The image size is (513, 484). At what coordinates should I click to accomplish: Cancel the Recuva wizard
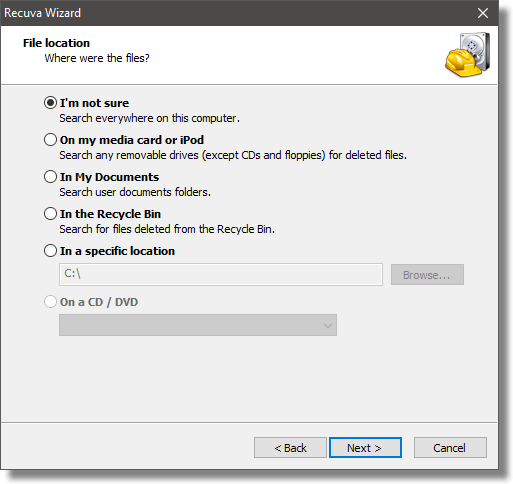450,448
